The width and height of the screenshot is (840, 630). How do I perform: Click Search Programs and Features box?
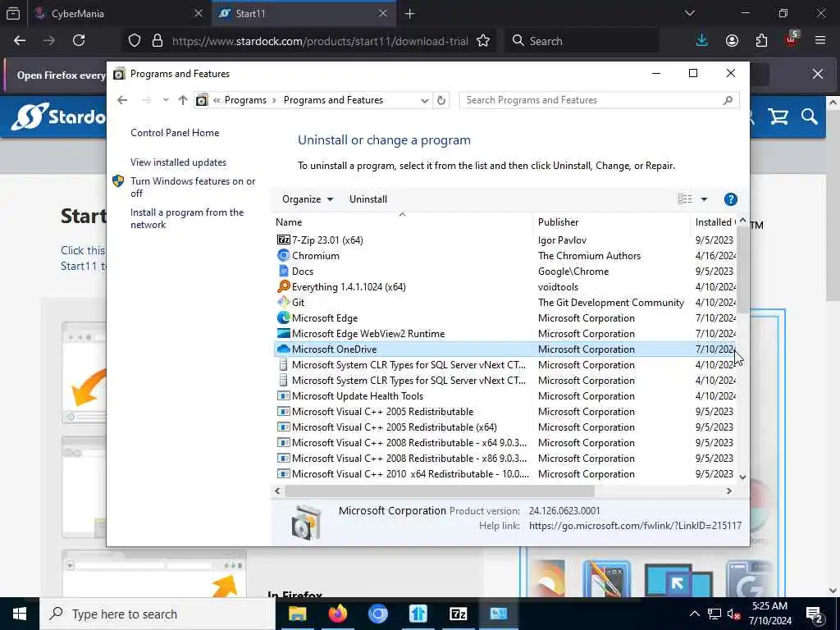[599, 100]
